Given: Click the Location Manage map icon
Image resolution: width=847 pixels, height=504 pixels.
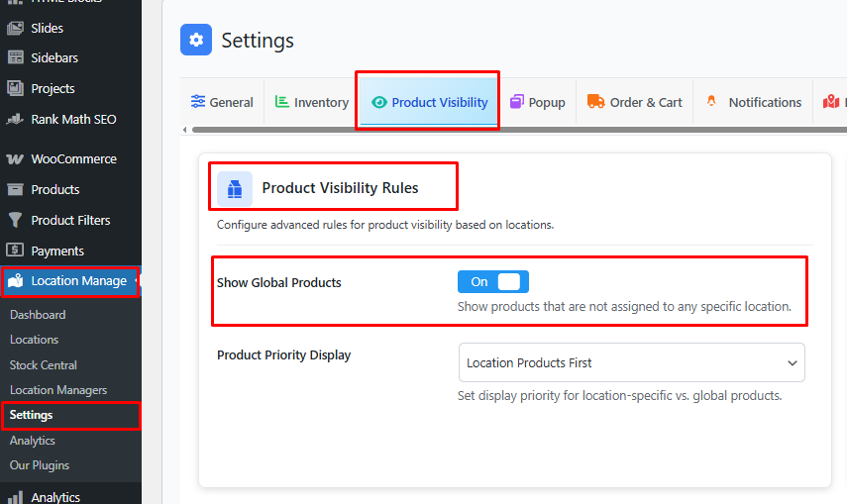Looking at the screenshot, I should 15,281.
